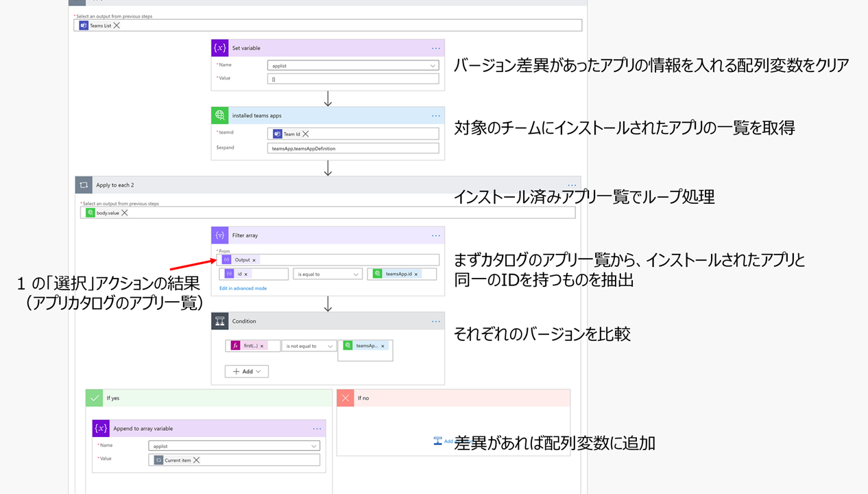Image resolution: width=868 pixels, height=494 pixels.
Task: Remove the Team Id token
Action: 306,132
